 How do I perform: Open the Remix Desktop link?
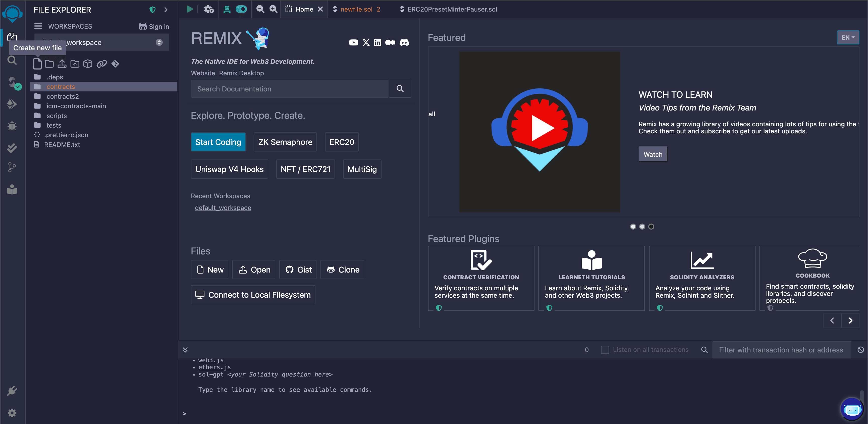tap(241, 73)
